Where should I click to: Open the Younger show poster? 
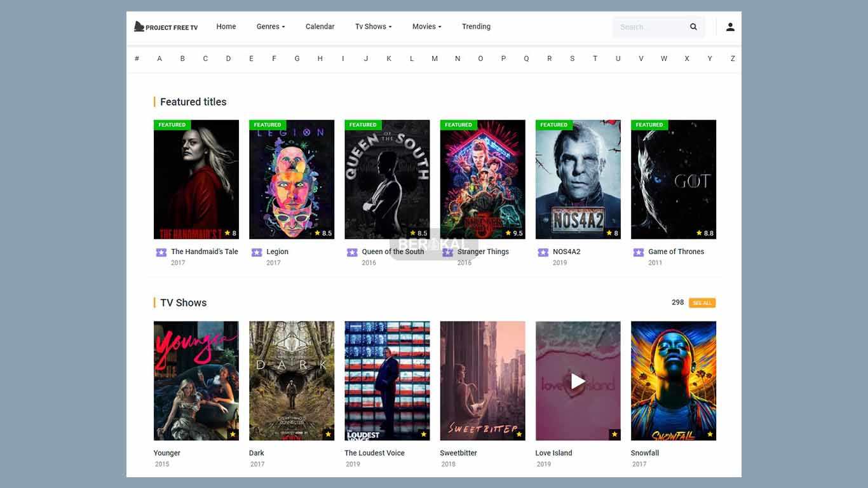[x=196, y=381]
